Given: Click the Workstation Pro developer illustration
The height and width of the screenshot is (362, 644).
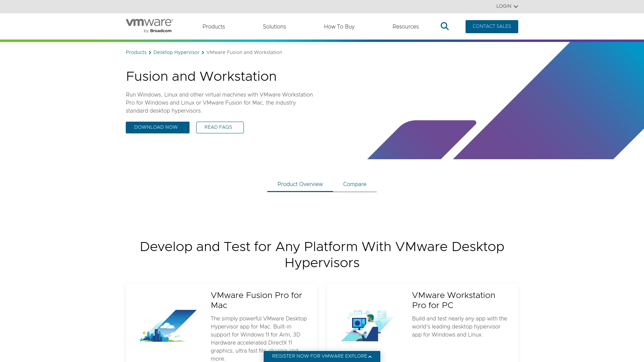Looking at the screenshot, I should (x=368, y=325).
